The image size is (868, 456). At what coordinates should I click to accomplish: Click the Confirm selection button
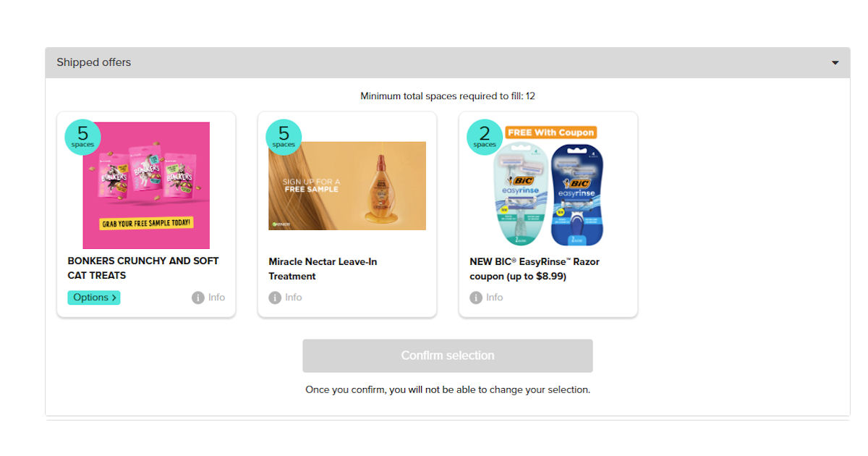pyautogui.click(x=448, y=356)
